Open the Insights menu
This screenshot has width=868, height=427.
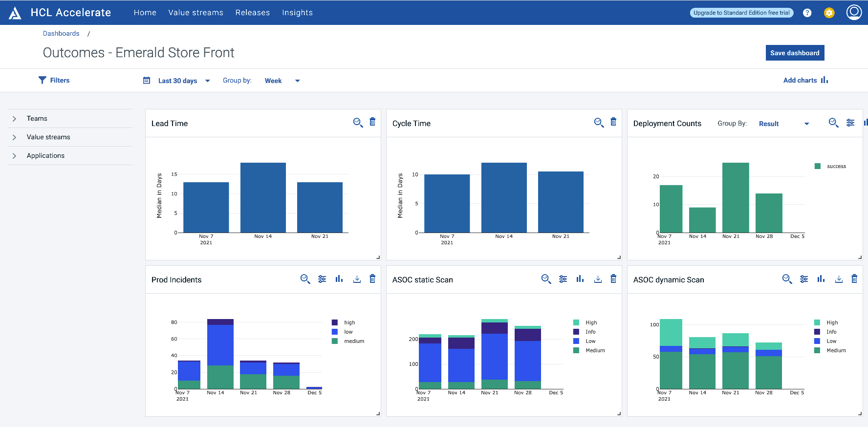pyautogui.click(x=297, y=13)
